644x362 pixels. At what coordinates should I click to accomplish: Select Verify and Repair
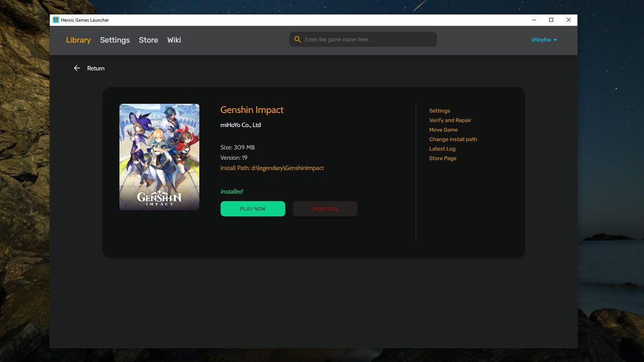point(450,120)
